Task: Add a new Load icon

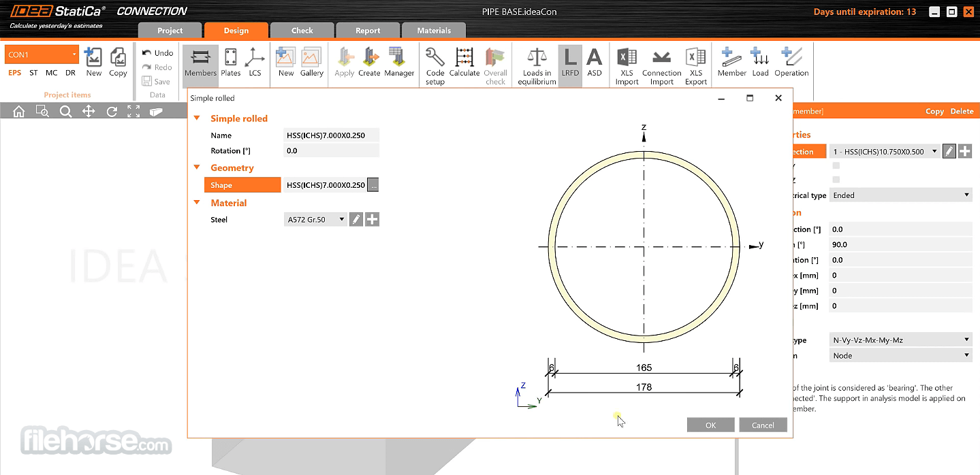Action: 760,62
